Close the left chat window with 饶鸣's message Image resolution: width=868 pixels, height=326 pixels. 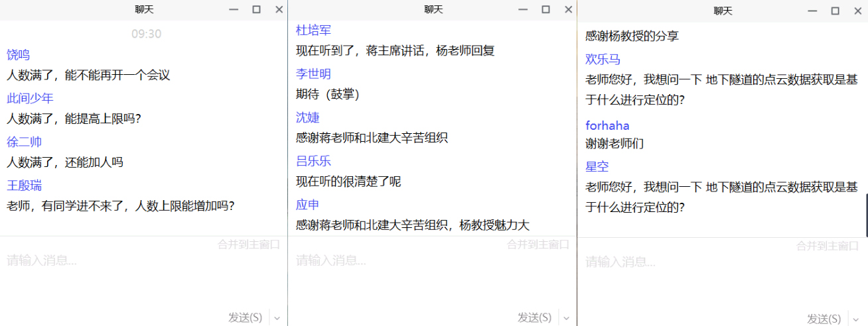(279, 9)
